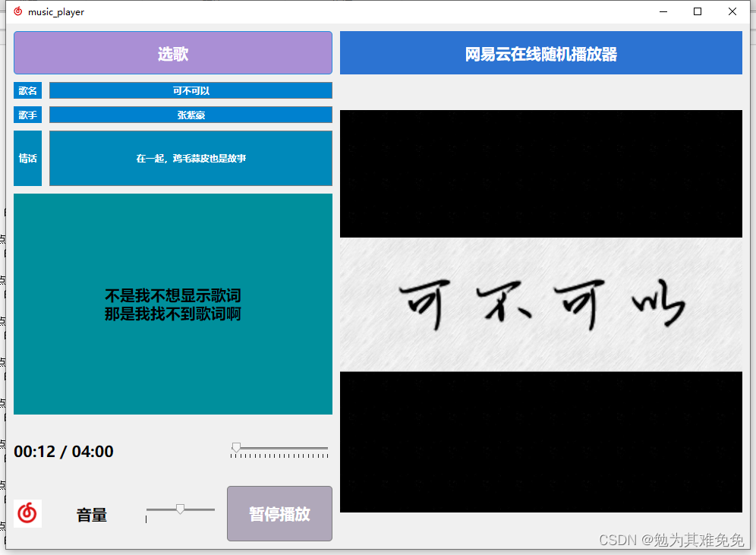
Task: Click the singer field 张紫豪
Action: (191, 115)
